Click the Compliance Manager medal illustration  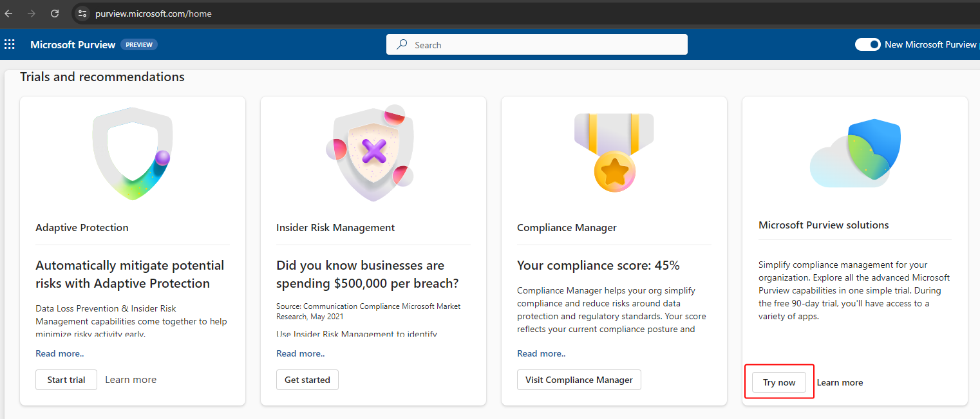tap(614, 153)
